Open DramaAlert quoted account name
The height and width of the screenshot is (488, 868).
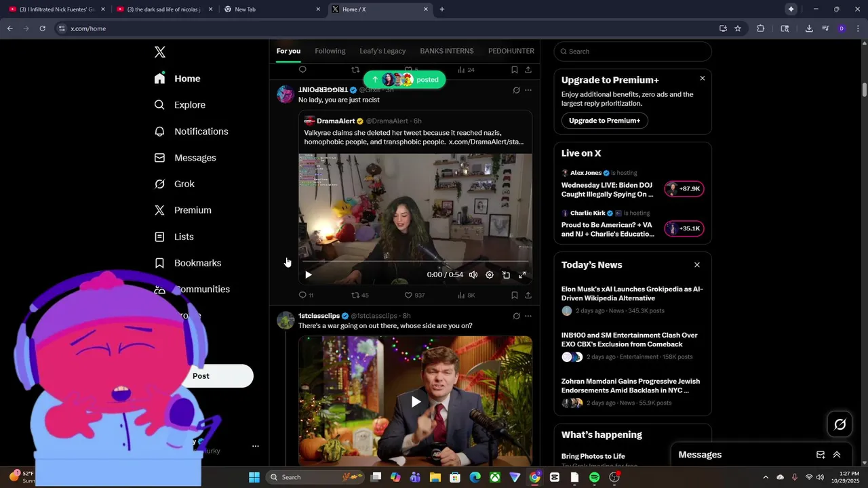(x=336, y=121)
